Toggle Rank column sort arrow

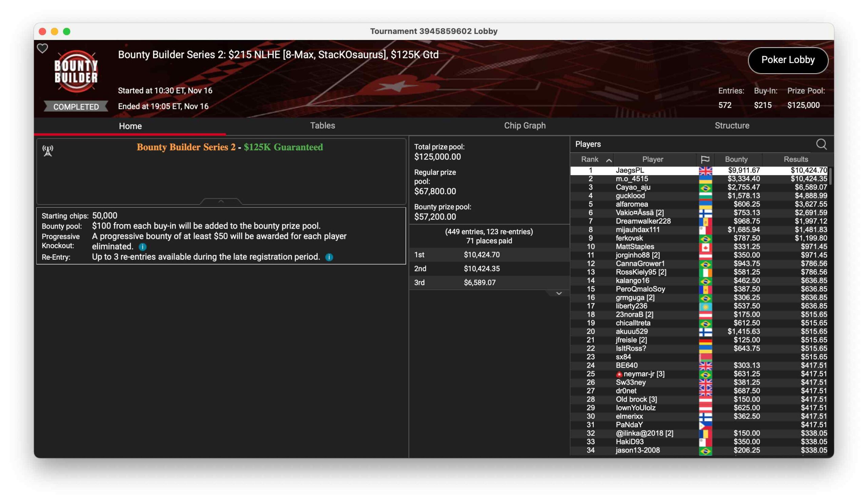pos(609,160)
